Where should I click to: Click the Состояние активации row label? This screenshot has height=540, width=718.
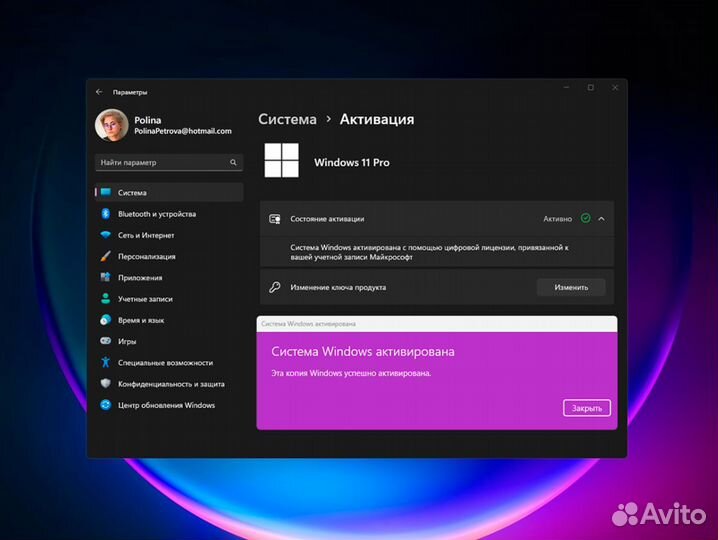pos(327,219)
